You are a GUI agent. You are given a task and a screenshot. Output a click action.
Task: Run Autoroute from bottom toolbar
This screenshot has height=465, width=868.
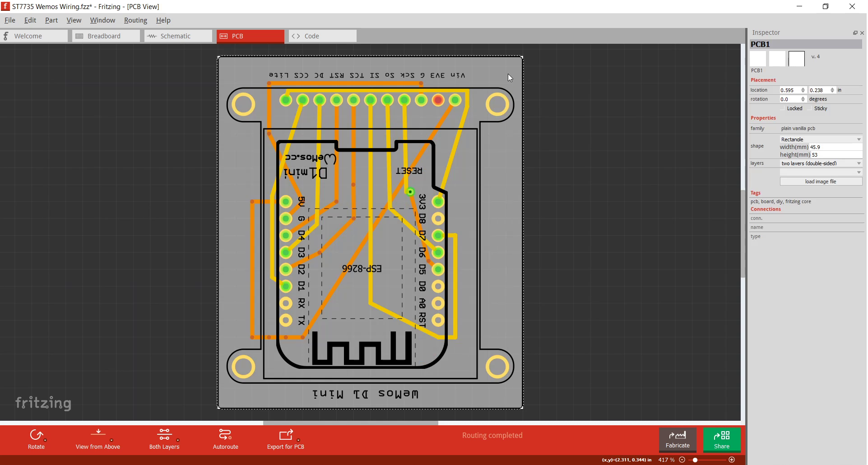tap(225, 439)
